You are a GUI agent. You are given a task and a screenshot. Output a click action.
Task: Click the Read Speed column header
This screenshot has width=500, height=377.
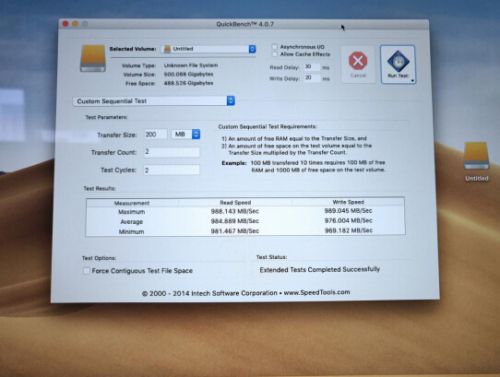[235, 202]
